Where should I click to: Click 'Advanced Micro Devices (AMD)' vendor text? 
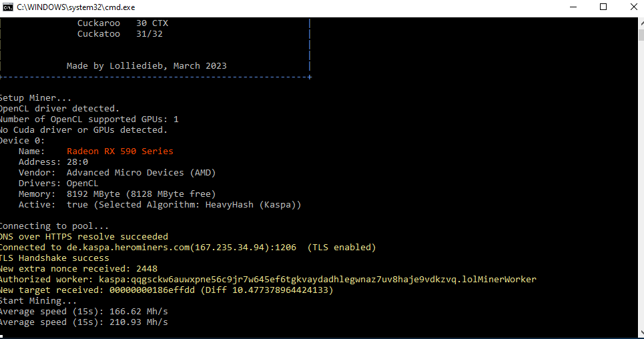pyautogui.click(x=141, y=173)
